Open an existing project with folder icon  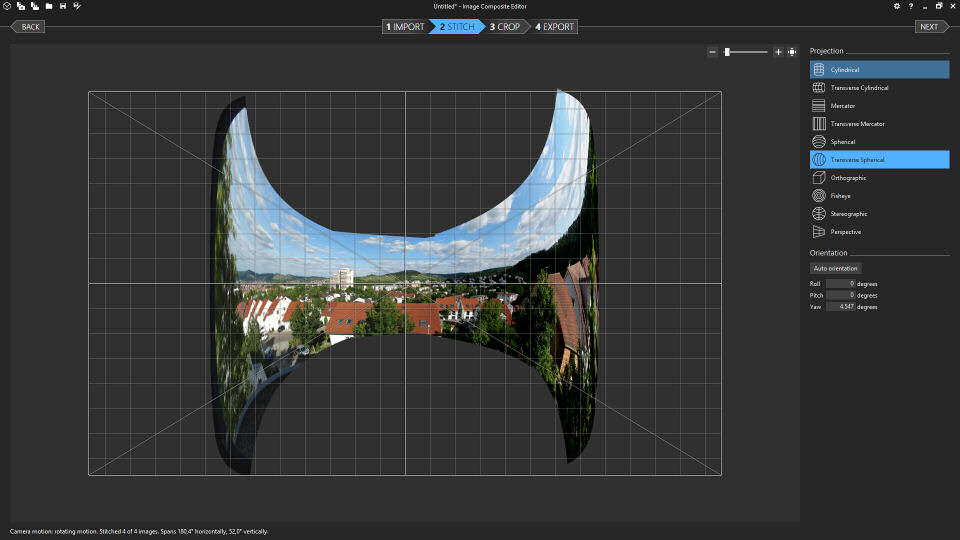click(48, 6)
